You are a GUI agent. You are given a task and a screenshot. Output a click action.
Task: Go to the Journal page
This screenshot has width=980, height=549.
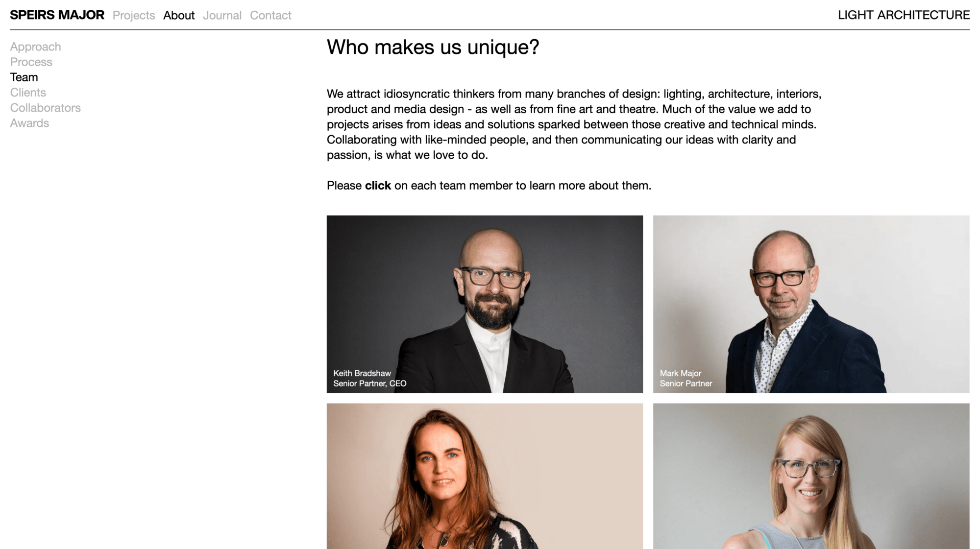(222, 16)
